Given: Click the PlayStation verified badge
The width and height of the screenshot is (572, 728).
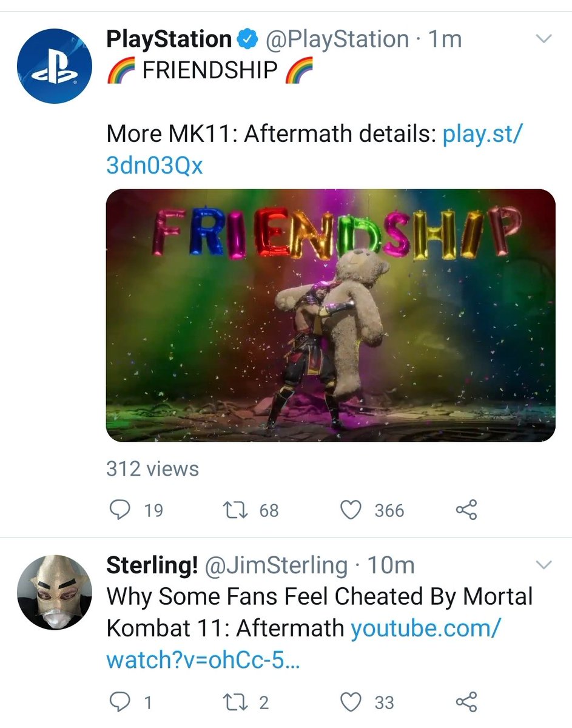Looking at the screenshot, I should point(246,40).
